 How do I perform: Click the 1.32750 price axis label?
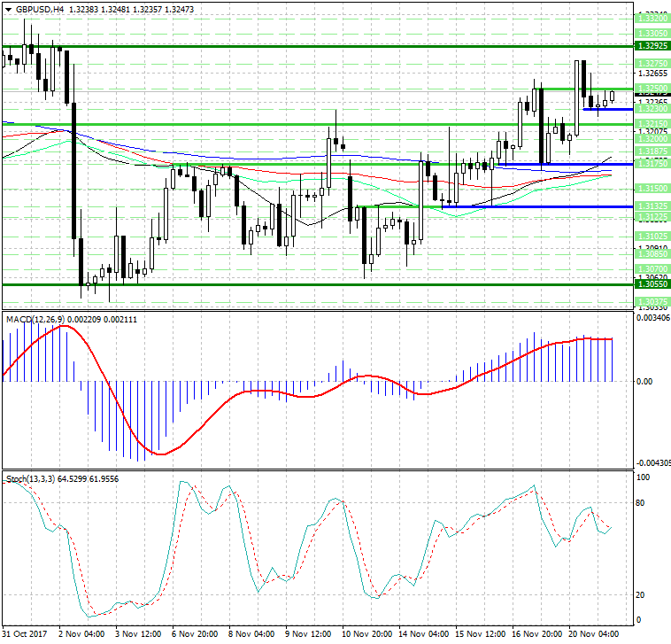click(x=652, y=64)
